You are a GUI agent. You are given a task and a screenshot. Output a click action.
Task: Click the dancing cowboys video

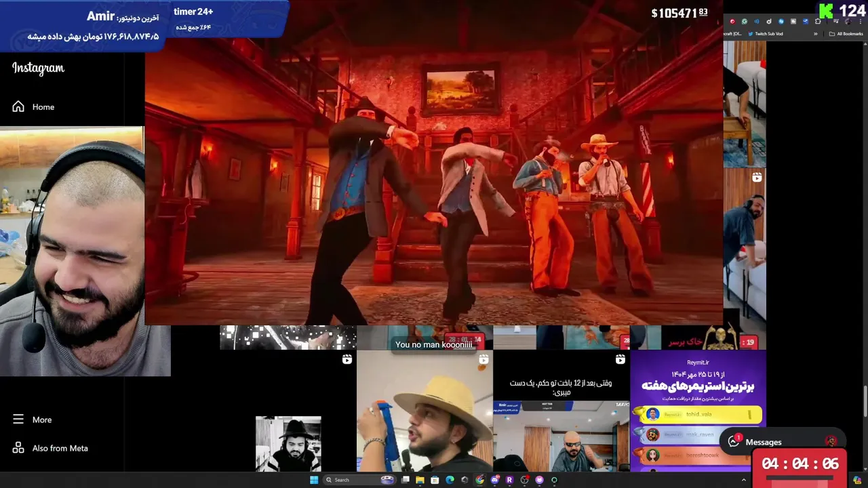coord(434,163)
